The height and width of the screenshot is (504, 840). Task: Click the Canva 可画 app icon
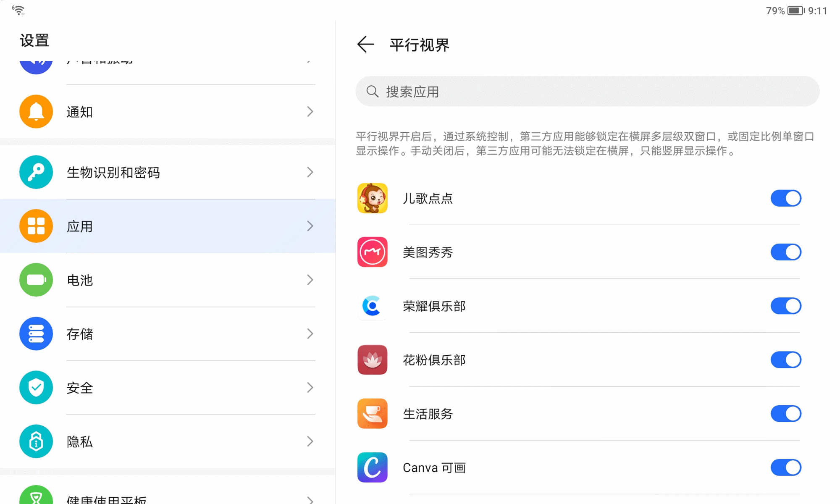[372, 467]
